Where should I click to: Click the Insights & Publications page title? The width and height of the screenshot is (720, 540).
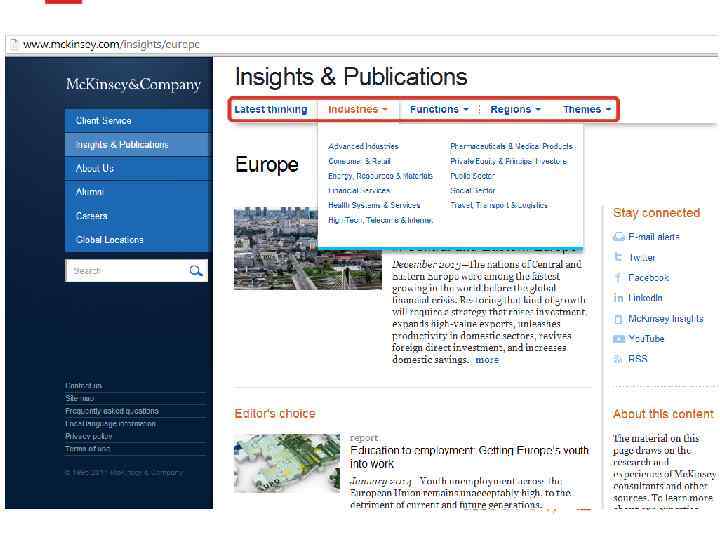tap(351, 77)
